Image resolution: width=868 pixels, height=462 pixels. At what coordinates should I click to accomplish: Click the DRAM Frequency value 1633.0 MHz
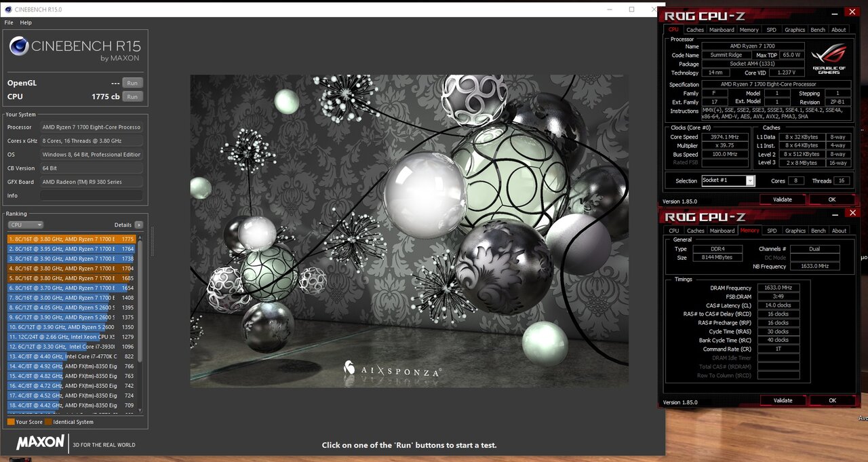click(778, 288)
